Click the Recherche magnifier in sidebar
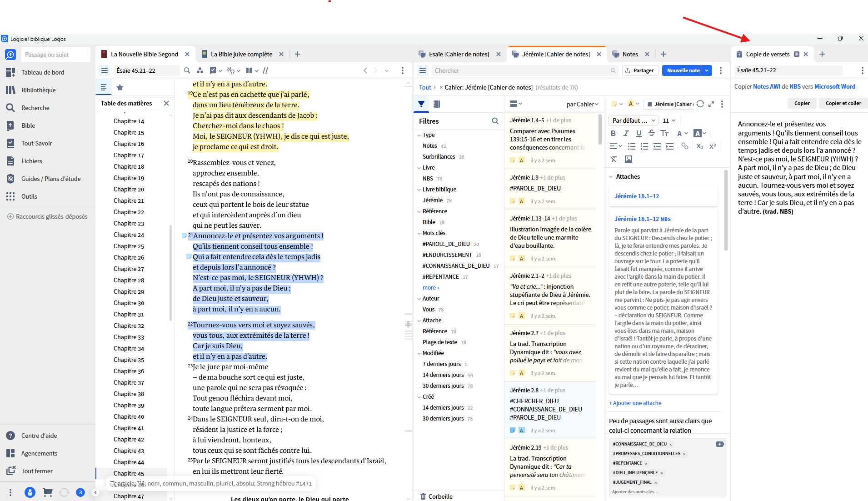Image resolution: width=868 pixels, height=501 pixels. 10,108
